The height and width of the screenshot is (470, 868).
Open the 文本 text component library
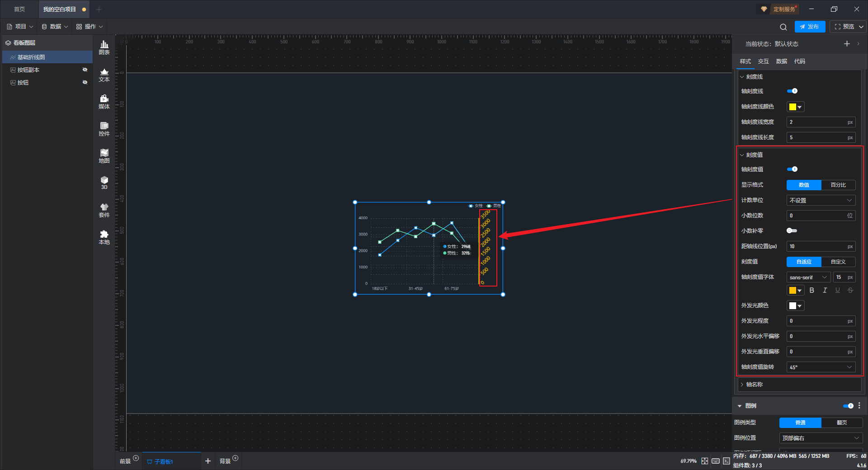pos(104,75)
